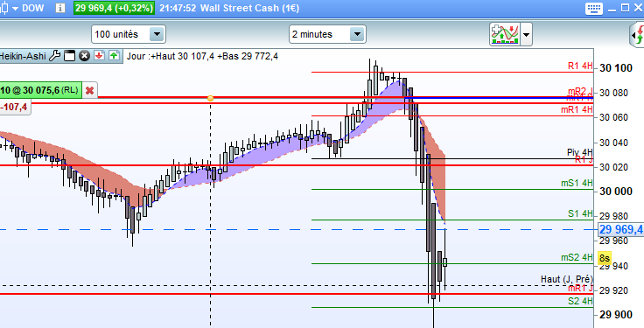
Task: Expand the 2 minutes timeframe dropdown
Action: (x=357, y=34)
